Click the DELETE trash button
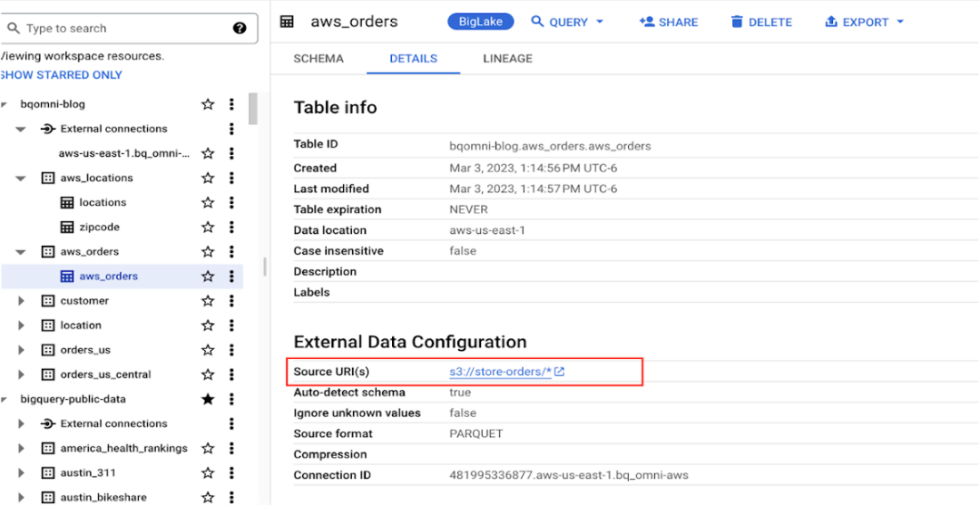Image resolution: width=980 pixels, height=505 pixels. (760, 22)
